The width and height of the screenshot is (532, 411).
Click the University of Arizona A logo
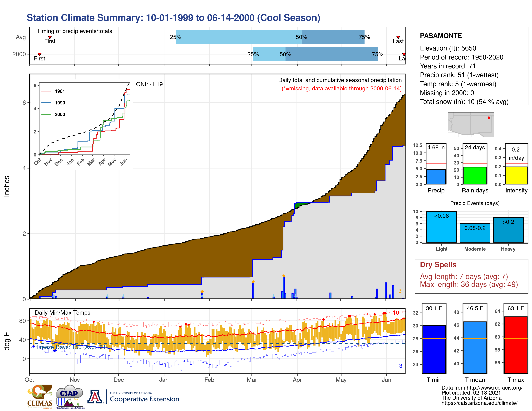95,397
